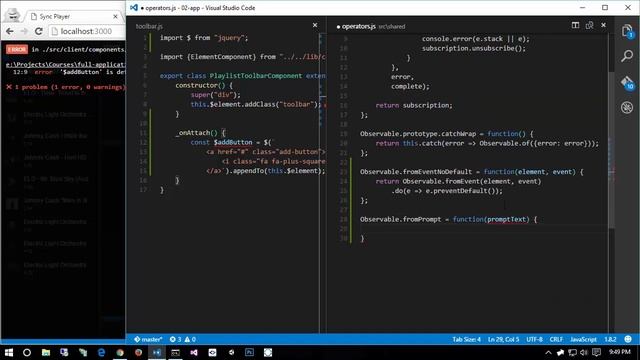Click the e:\Projects\Courses file path link
This screenshot has height=360, width=640.
click(x=65, y=64)
